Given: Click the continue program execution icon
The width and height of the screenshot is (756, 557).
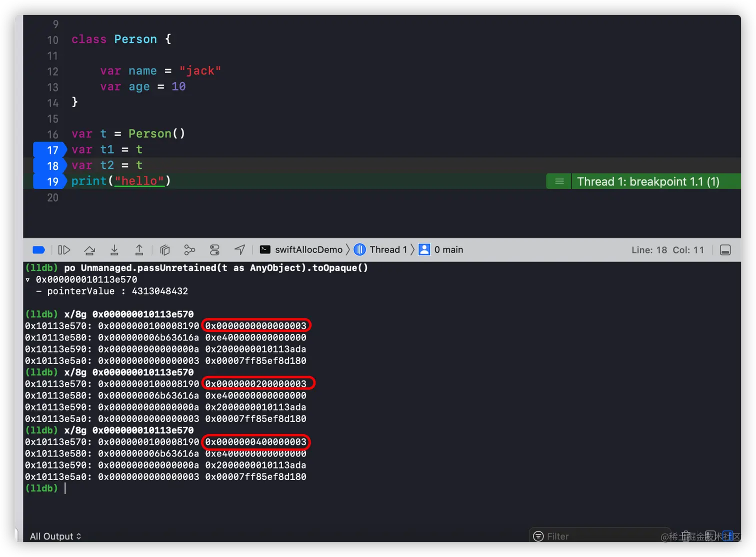Looking at the screenshot, I should coord(64,250).
